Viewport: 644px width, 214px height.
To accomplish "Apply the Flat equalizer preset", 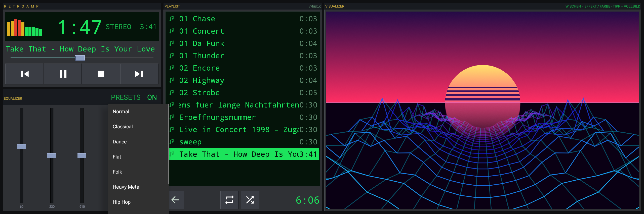I will click(138, 157).
